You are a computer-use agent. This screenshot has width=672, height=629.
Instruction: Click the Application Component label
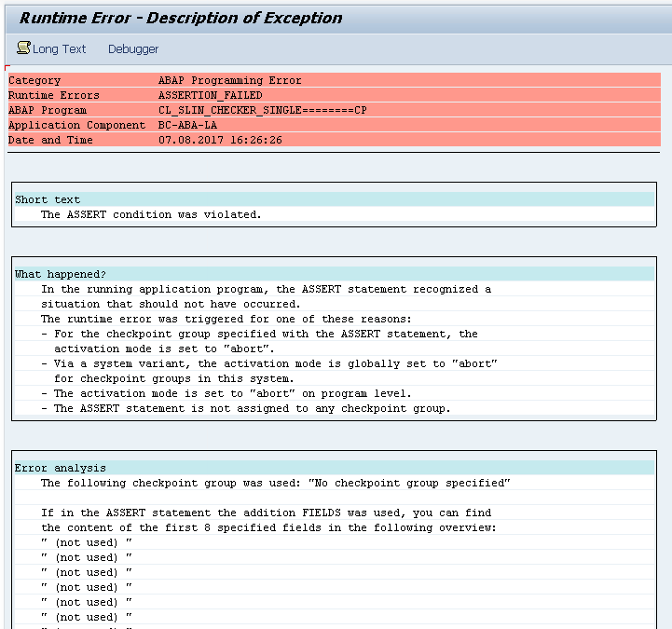tap(77, 125)
